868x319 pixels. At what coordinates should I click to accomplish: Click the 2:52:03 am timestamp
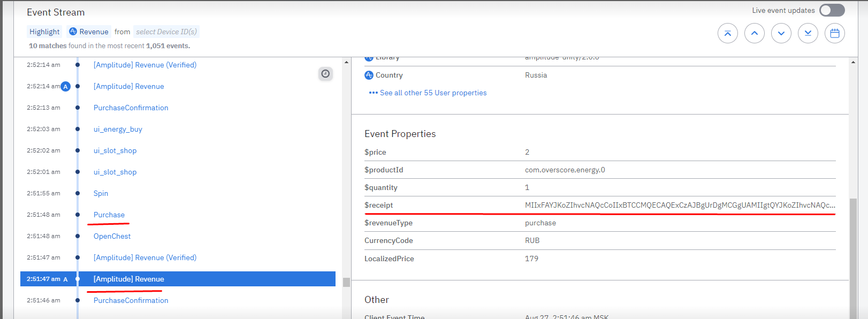(x=43, y=129)
